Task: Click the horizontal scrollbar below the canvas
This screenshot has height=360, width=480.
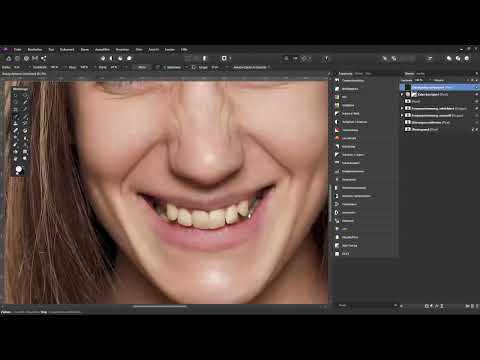Action: (x=160, y=306)
